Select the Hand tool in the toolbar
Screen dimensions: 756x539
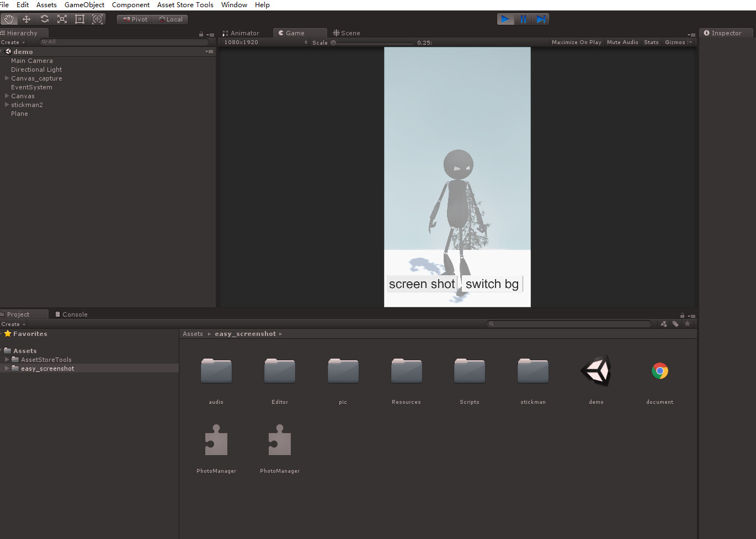(x=9, y=19)
